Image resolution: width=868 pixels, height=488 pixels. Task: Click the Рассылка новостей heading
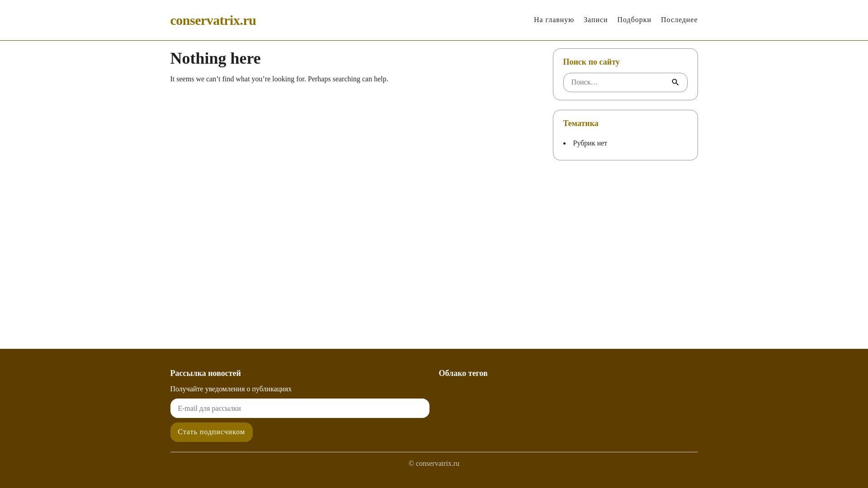[205, 373]
